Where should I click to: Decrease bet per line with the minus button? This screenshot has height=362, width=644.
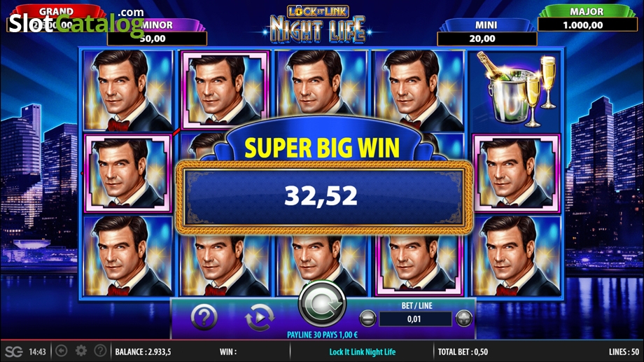pyautogui.click(x=367, y=319)
